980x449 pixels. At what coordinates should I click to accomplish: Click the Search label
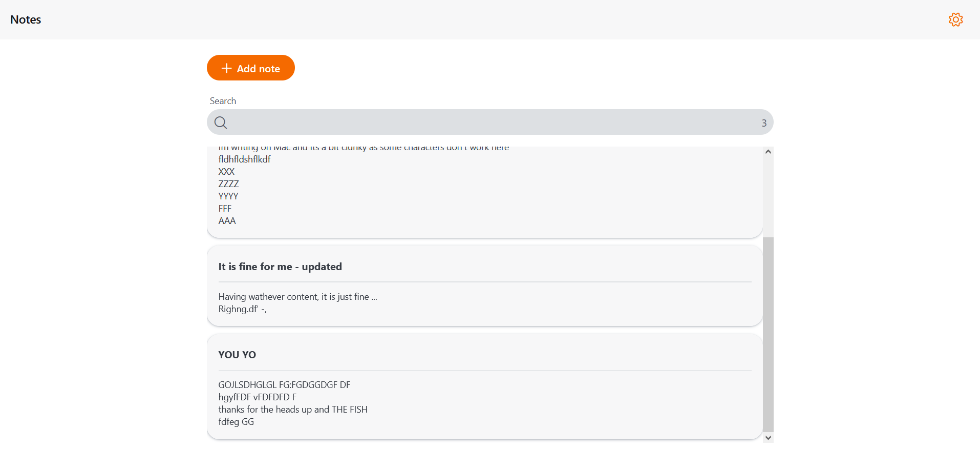(223, 101)
